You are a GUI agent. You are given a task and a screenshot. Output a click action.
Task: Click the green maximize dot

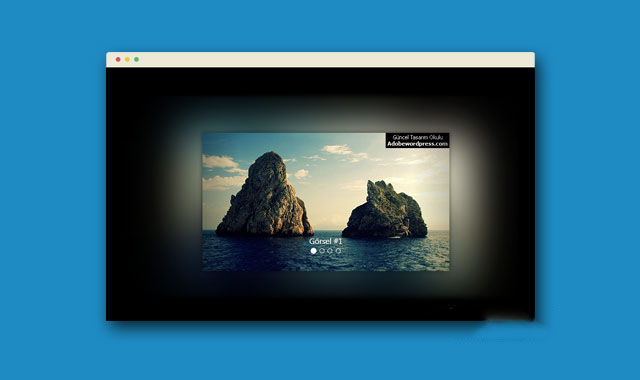click(137, 59)
